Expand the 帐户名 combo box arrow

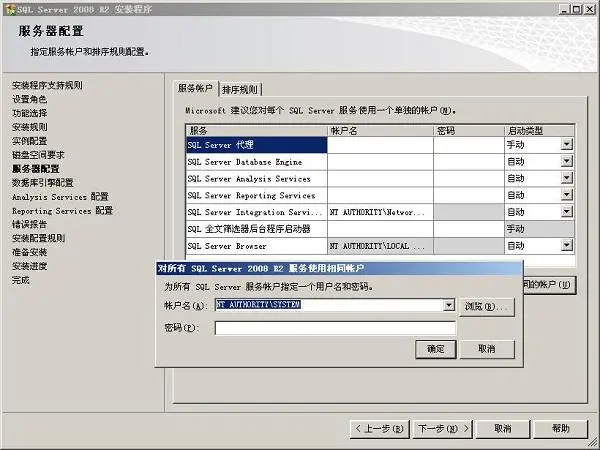pyautogui.click(x=448, y=305)
